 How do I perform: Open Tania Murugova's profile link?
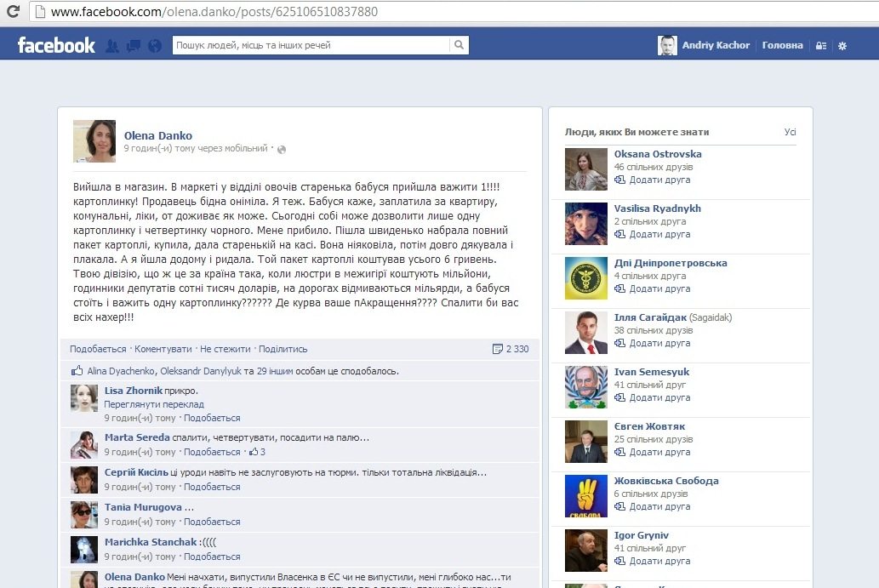[143, 507]
